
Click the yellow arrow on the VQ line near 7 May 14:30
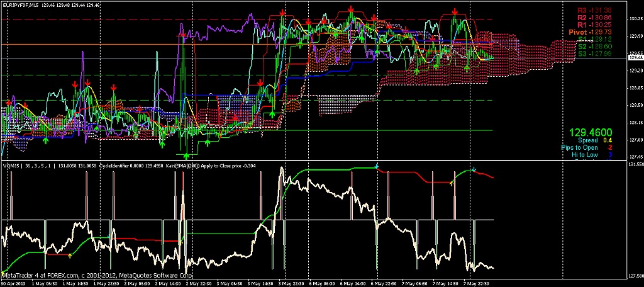point(452,183)
